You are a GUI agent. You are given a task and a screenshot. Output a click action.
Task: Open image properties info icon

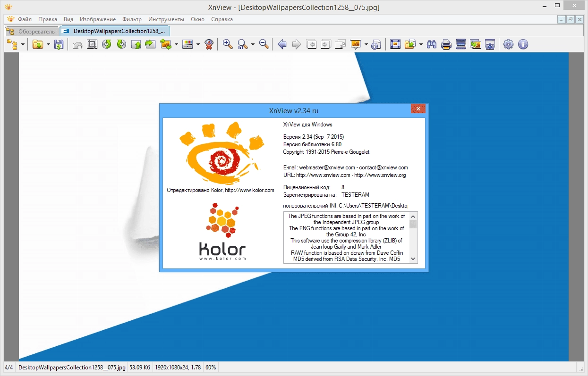pyautogui.click(x=376, y=44)
